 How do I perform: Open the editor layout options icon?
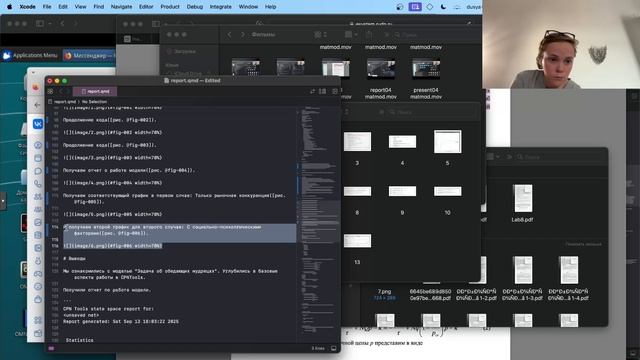(322, 91)
